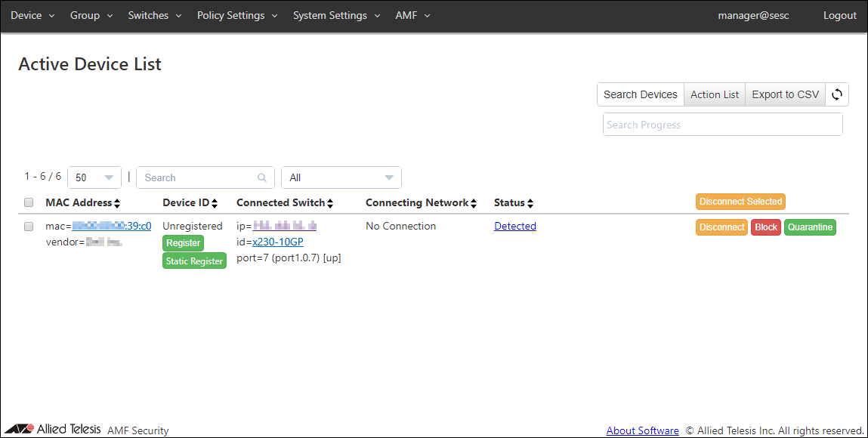Screen dimensions: 868x438
Task: Sort by MAC Address column arrows
Action: 117,203
